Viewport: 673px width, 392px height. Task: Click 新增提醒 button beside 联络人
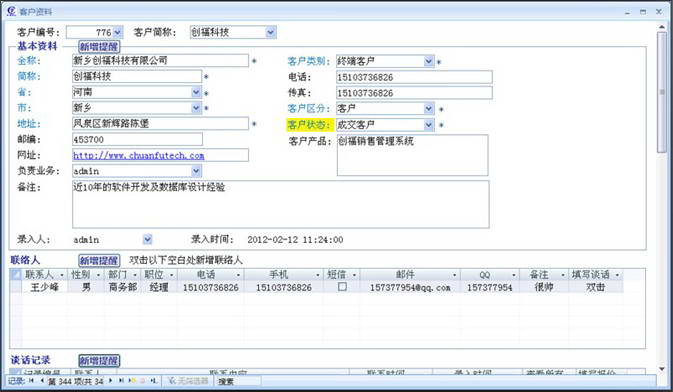[x=99, y=260]
